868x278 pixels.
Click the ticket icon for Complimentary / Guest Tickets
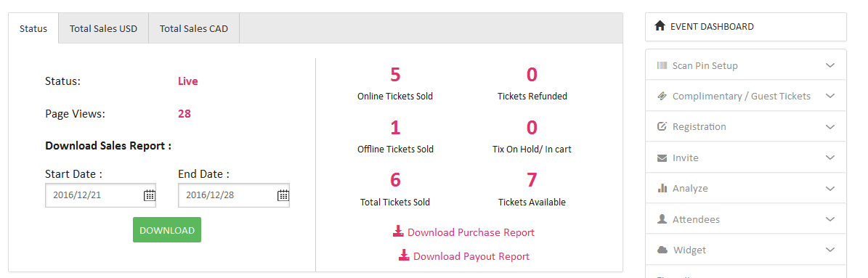pyautogui.click(x=662, y=96)
